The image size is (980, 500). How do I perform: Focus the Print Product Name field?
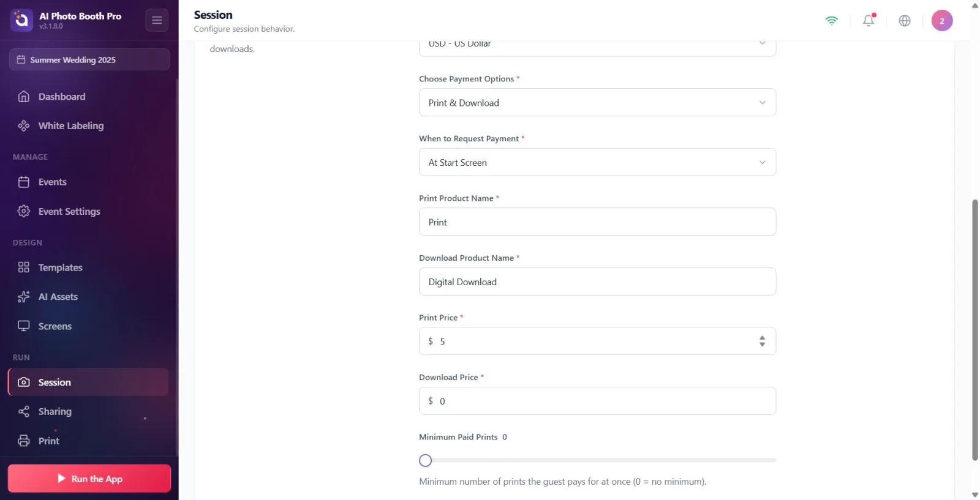coord(597,222)
